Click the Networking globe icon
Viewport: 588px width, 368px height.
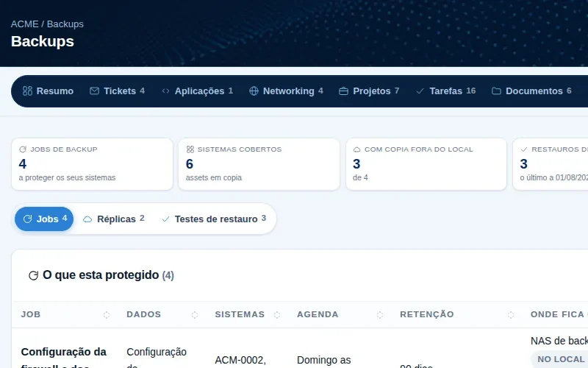pos(254,91)
